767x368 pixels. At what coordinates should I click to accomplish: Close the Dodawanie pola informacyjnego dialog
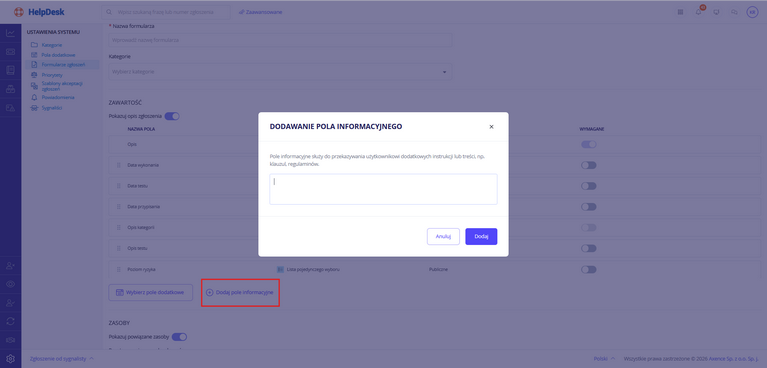tap(491, 127)
